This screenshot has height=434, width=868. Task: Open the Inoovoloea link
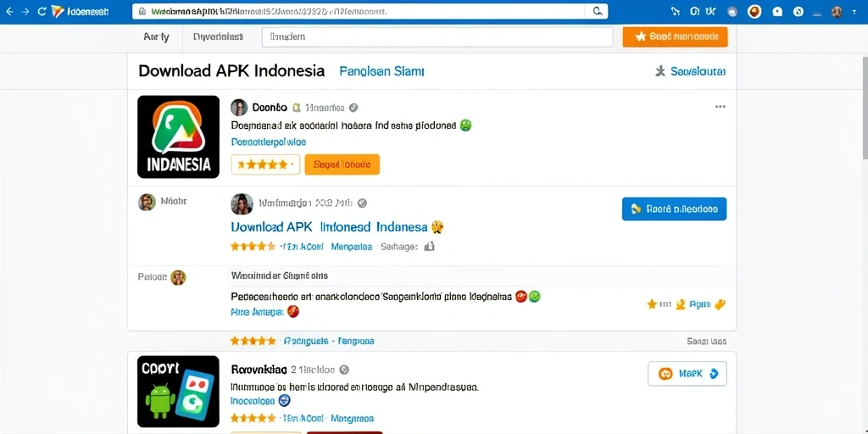253,401
